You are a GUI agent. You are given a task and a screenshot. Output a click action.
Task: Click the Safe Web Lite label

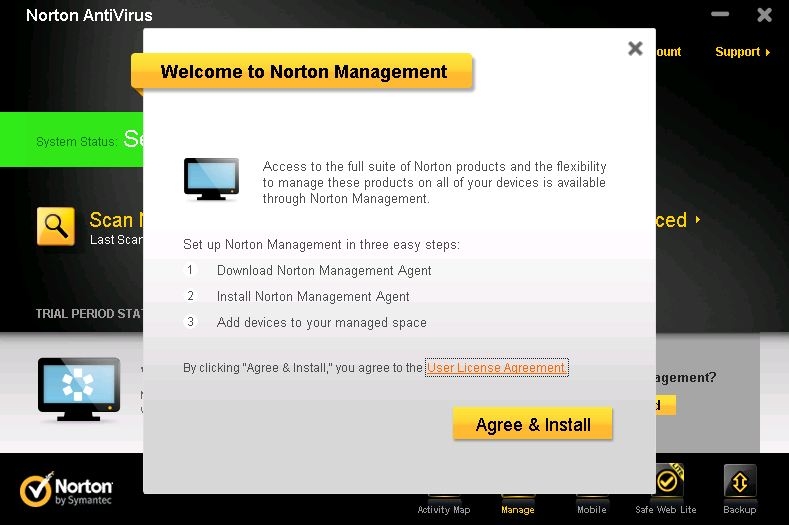click(x=666, y=509)
